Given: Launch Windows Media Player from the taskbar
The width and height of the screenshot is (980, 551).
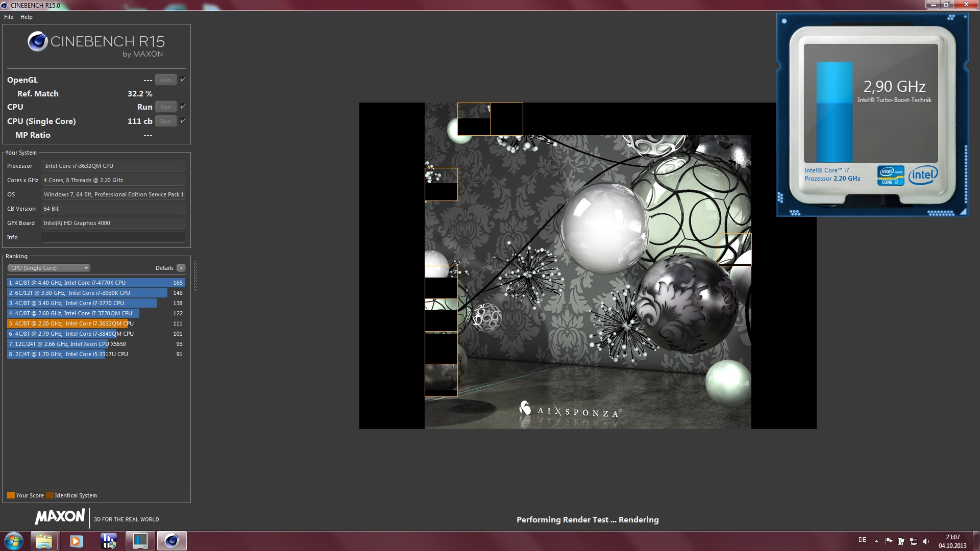Looking at the screenshot, I should pyautogui.click(x=76, y=541).
